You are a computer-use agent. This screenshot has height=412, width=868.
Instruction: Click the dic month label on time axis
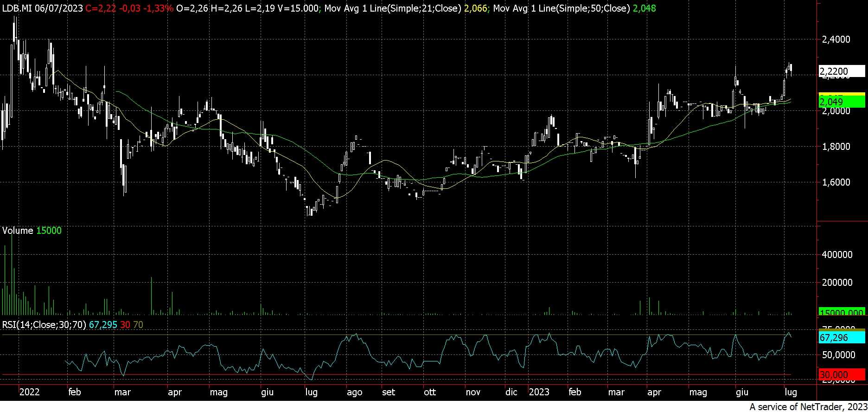511,392
